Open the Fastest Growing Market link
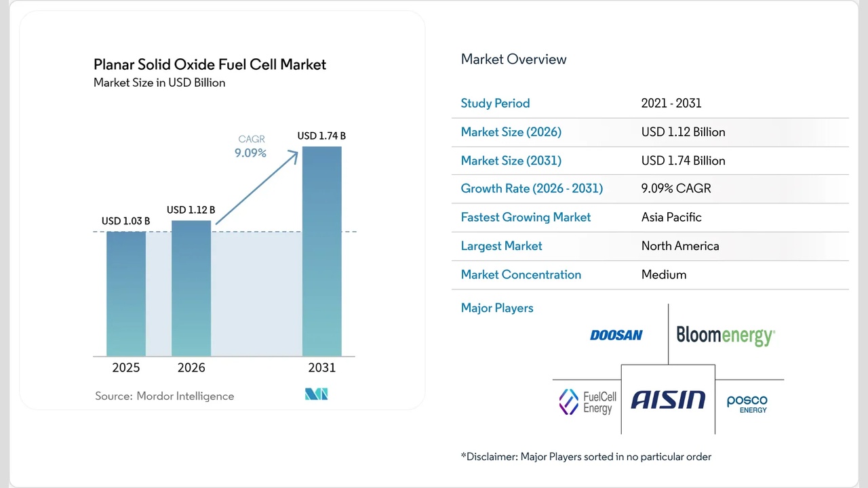This screenshot has height=488, width=868. pos(526,217)
